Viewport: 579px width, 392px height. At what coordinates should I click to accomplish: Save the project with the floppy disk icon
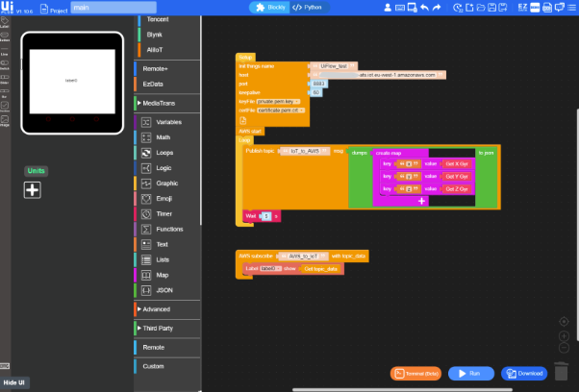(x=491, y=8)
